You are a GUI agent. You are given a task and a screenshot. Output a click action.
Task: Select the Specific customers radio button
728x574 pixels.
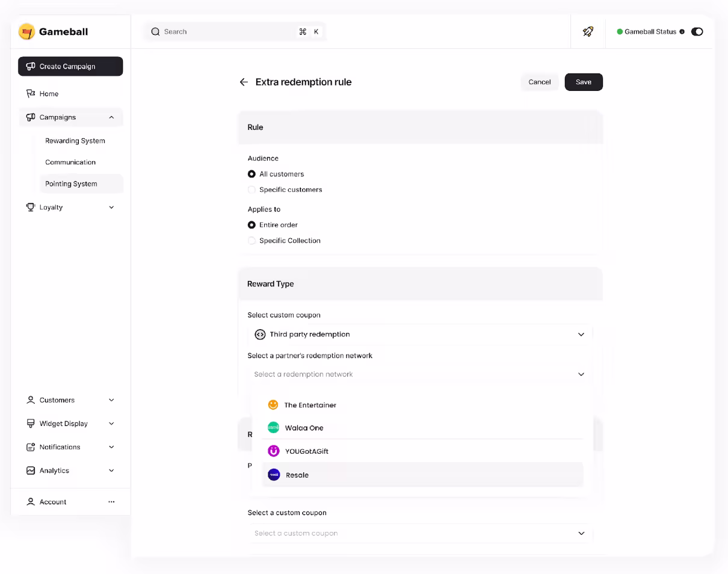click(x=251, y=190)
